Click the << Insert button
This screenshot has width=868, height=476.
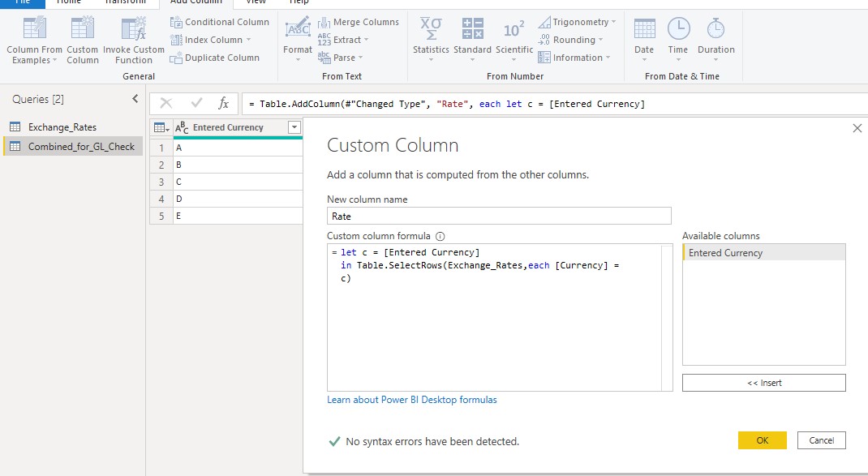point(763,383)
